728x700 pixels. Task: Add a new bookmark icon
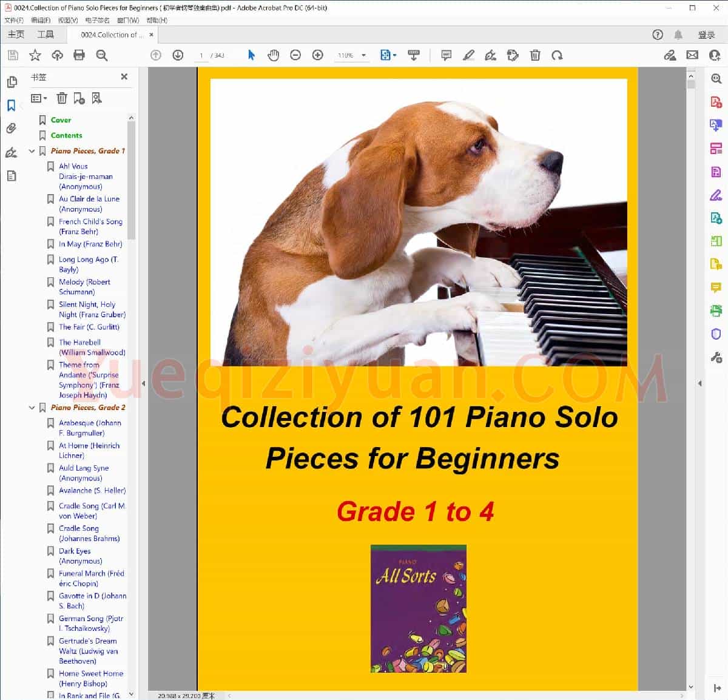click(79, 98)
